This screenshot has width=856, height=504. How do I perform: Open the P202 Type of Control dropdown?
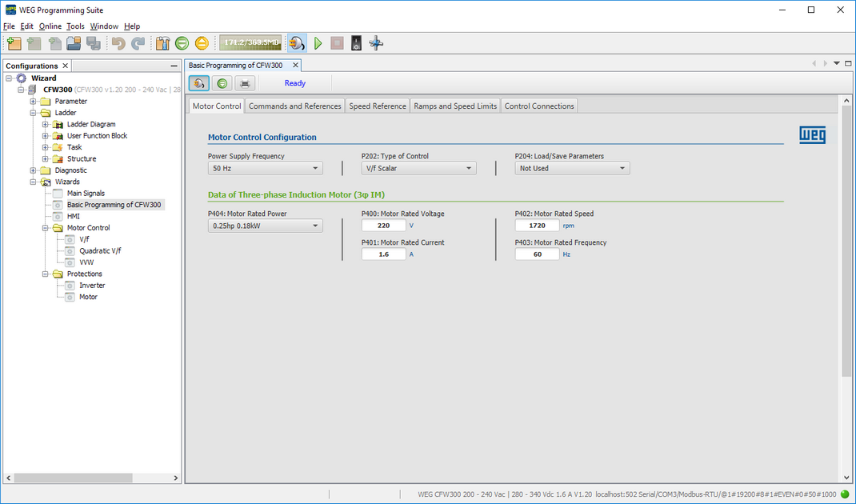[418, 168]
